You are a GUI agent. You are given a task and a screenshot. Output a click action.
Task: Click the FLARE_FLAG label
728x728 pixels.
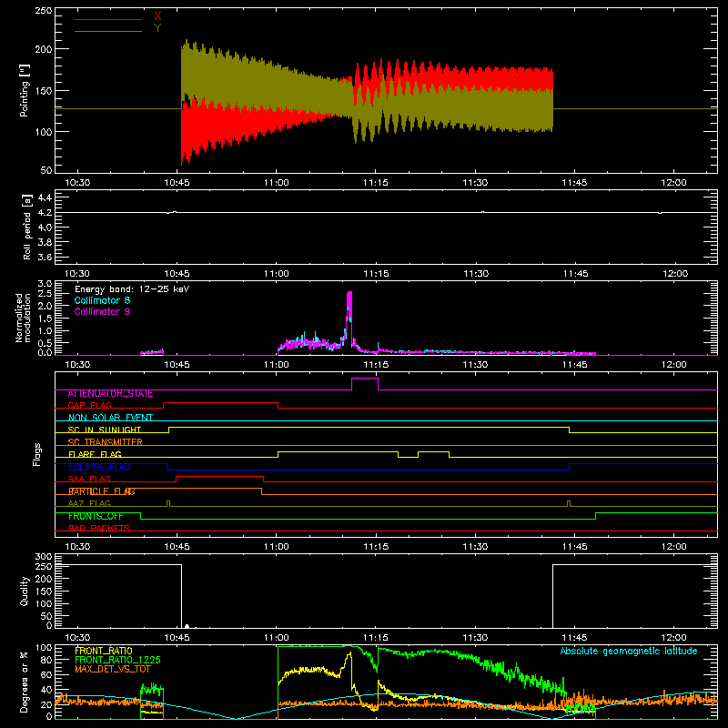95,454
